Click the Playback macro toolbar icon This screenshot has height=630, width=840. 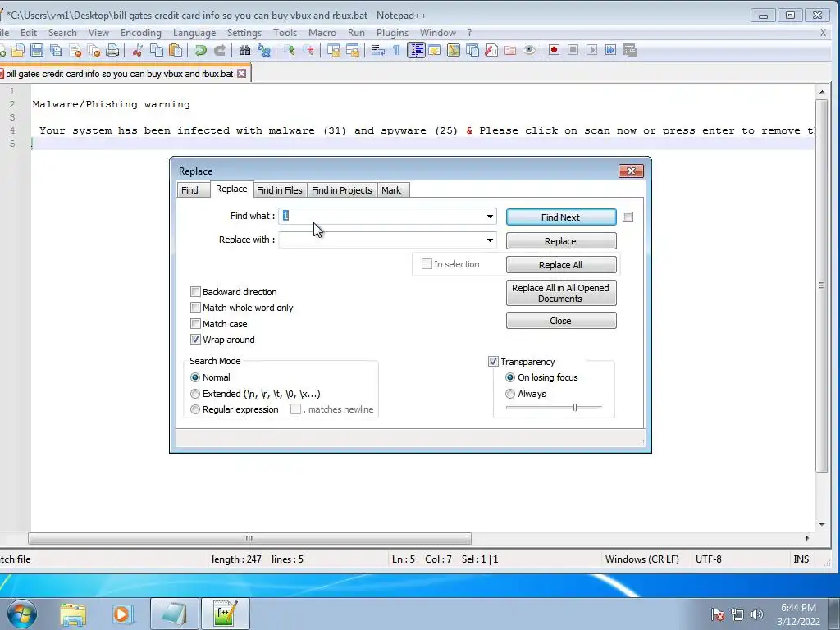pos(592,50)
